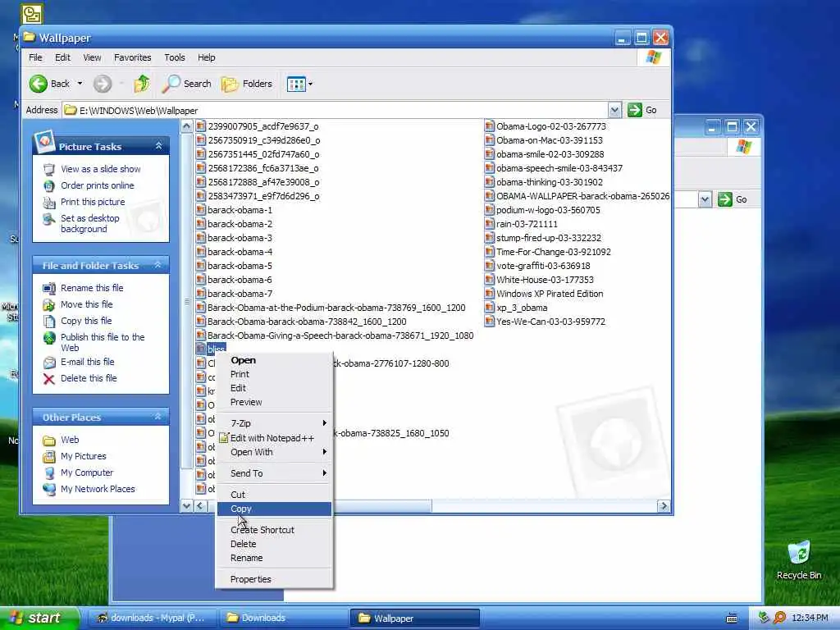This screenshot has height=630, width=840.
Task: Click the Forward arrow icon in toolbar
Action: tap(103, 84)
